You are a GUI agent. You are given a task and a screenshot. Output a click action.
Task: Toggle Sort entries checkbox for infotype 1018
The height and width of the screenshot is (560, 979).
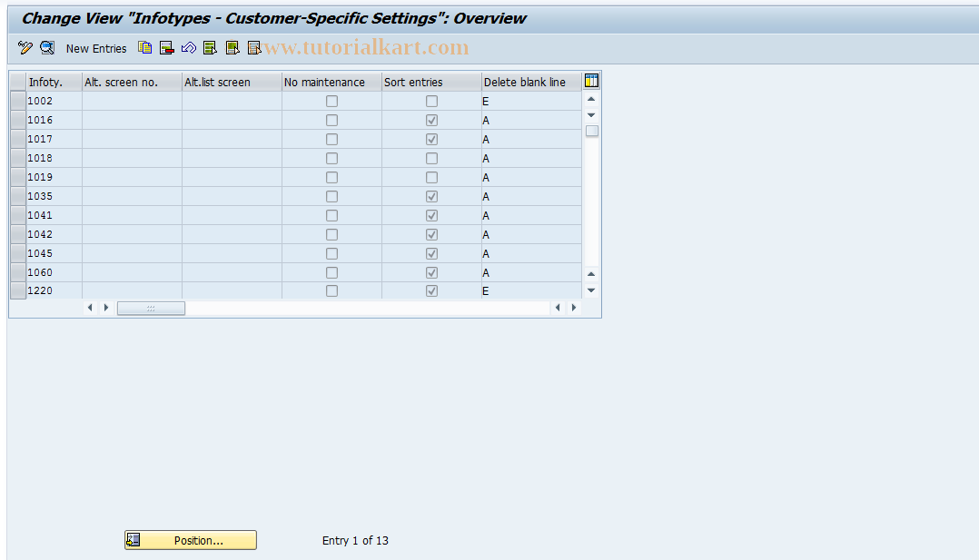(x=431, y=159)
